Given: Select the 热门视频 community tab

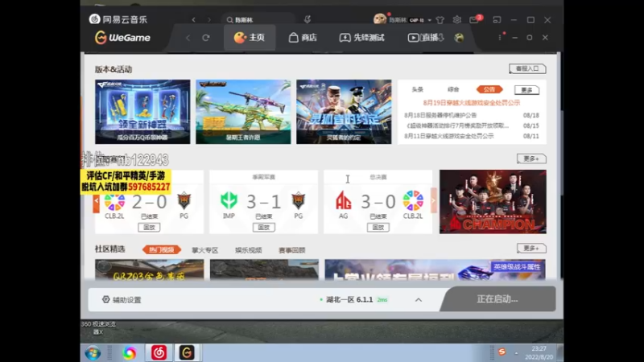Looking at the screenshot, I should (x=162, y=249).
